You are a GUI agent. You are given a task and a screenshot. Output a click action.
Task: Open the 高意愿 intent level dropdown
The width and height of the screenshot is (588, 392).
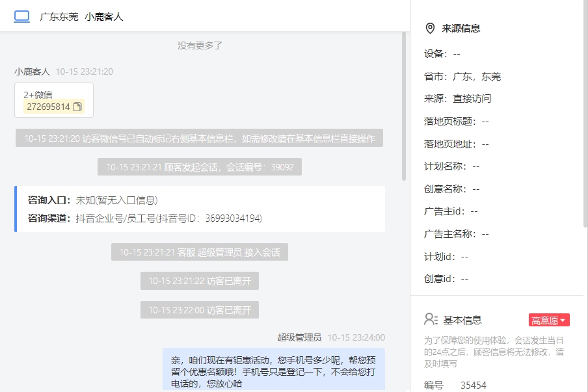[549, 320]
